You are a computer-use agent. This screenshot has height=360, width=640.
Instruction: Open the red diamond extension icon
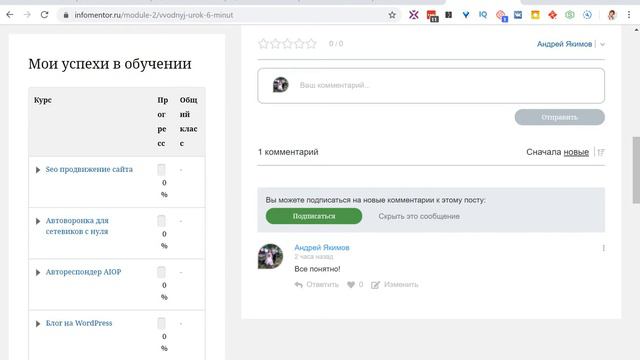552,15
